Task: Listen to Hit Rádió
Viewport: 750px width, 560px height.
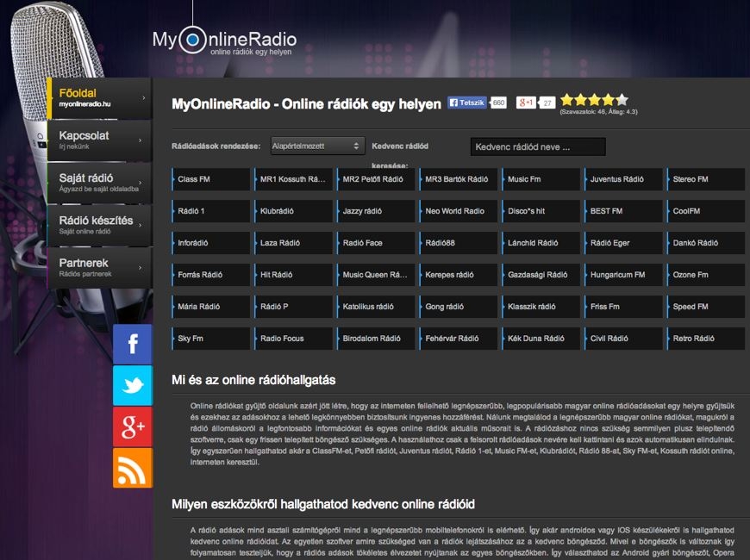Action: point(293,275)
